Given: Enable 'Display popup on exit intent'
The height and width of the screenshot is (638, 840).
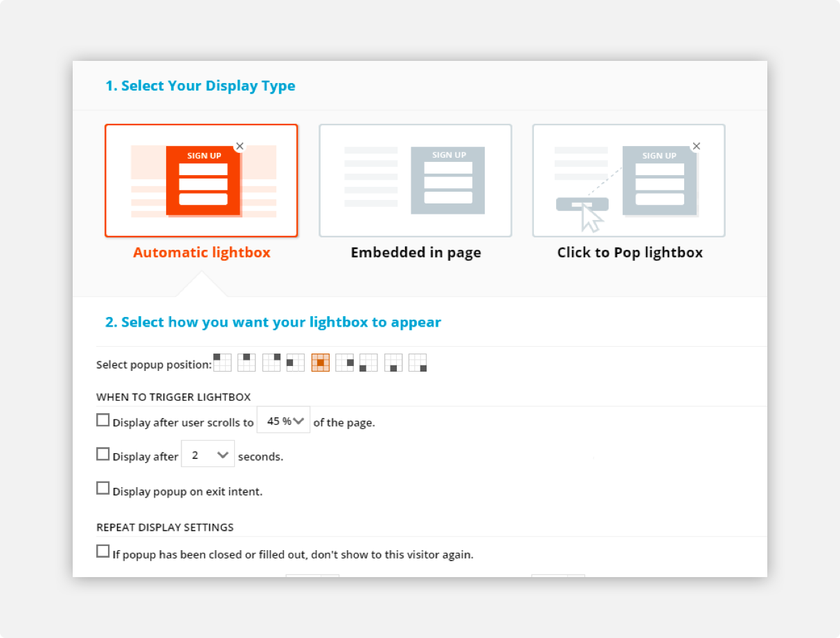Looking at the screenshot, I should [x=103, y=488].
